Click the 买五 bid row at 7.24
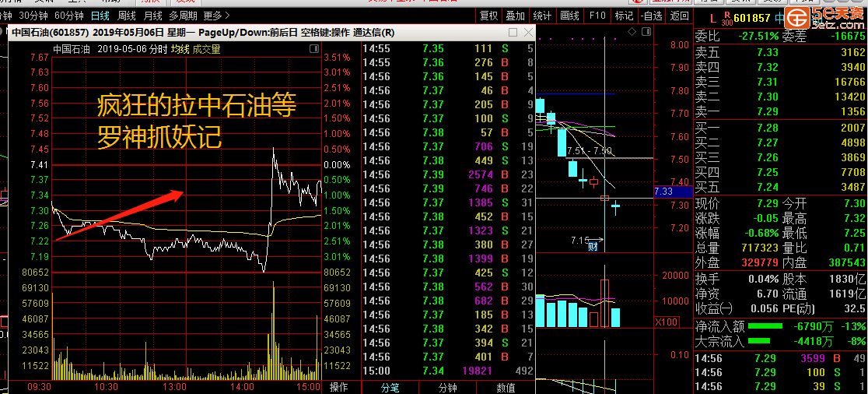868x394 pixels. [x=780, y=188]
